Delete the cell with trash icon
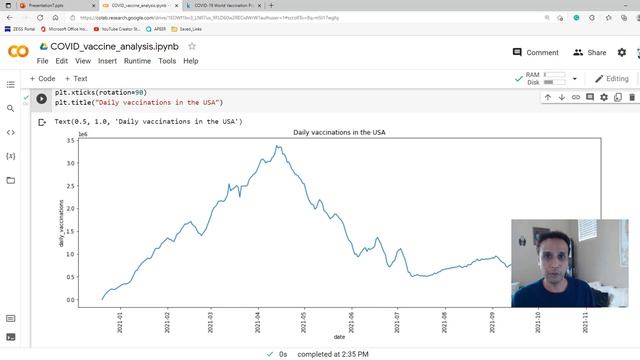Screen dimensions: 640x360 [632, 97]
